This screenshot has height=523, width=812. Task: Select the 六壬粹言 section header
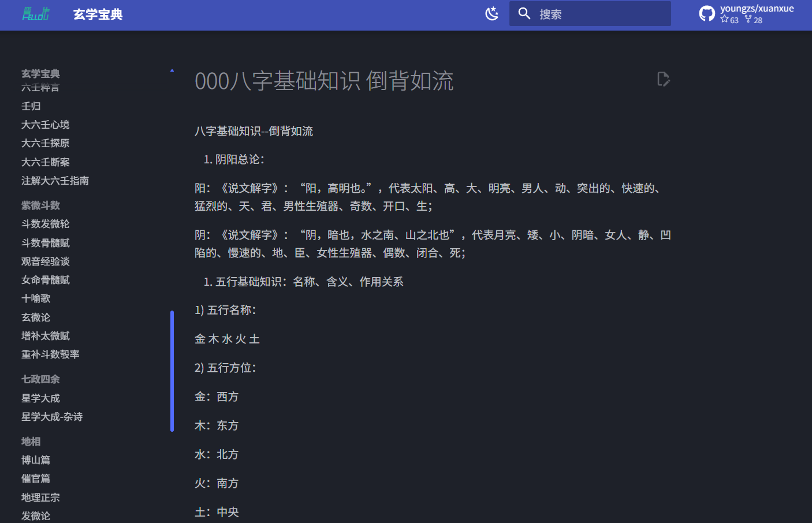coord(40,87)
